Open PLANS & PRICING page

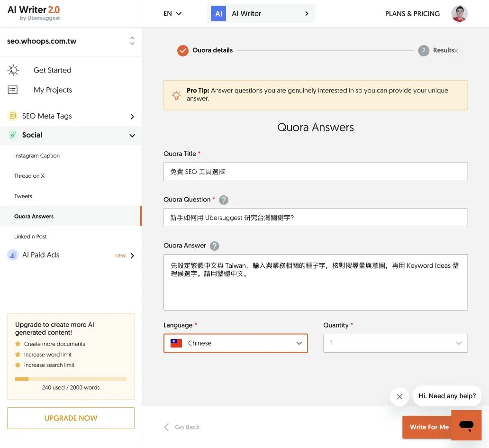point(412,14)
